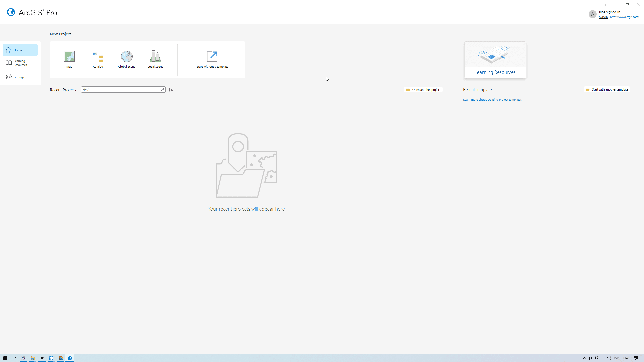Click the search magnifier in Find box
Screen dimensions: 644x362
[162, 89]
